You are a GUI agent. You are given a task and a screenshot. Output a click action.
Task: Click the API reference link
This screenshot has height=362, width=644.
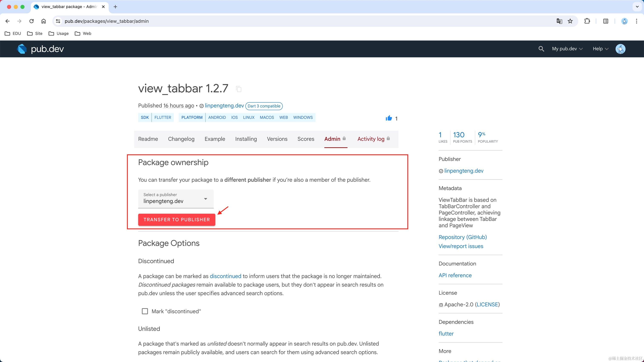point(455,275)
